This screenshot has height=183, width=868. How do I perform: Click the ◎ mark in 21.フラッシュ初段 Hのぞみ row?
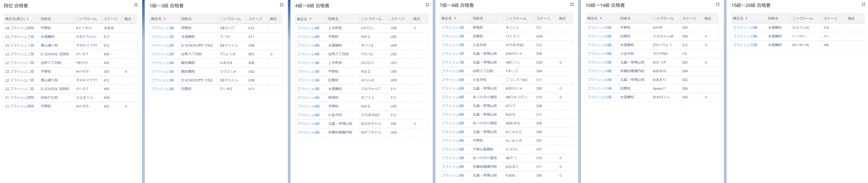pyautogui.click(x=126, y=106)
